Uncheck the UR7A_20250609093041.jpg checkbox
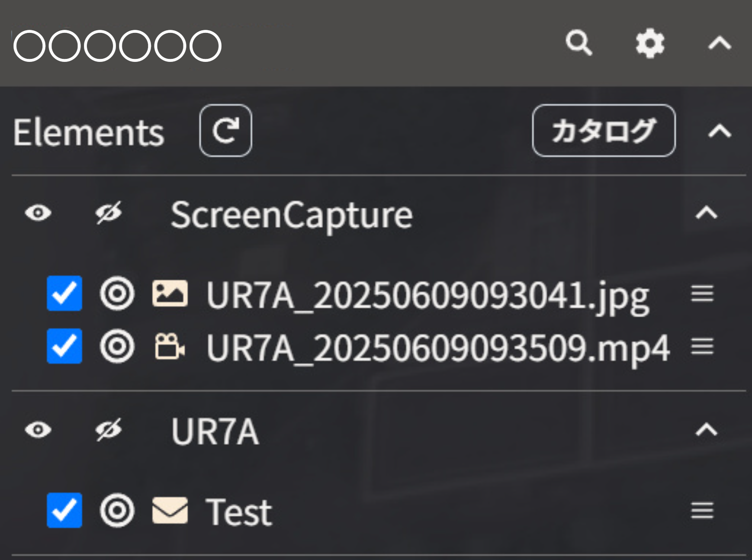Viewport: 752px width, 560px height. coord(64,294)
